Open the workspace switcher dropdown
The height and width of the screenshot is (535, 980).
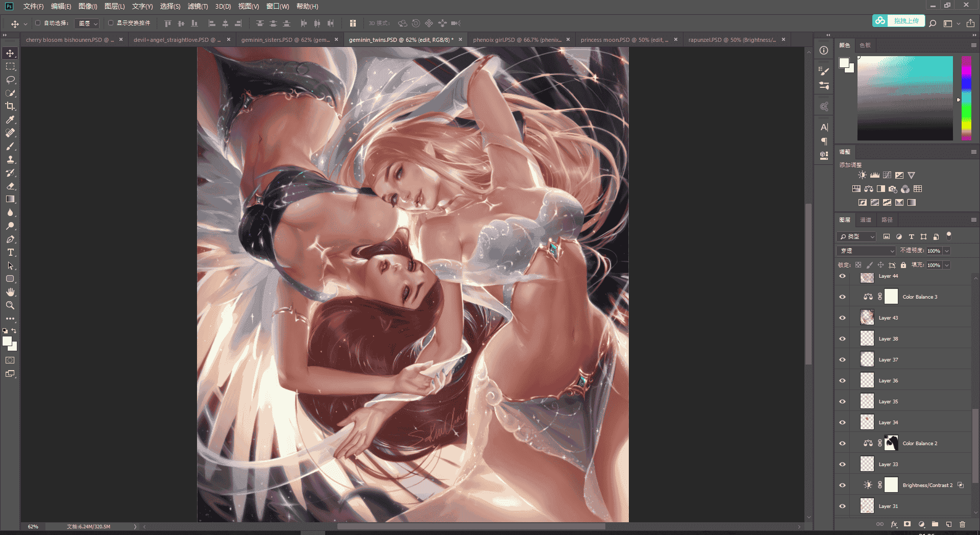click(951, 23)
